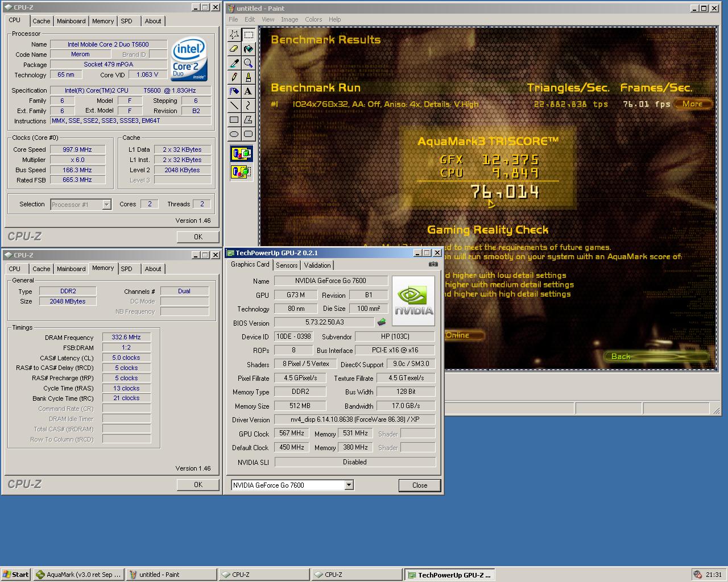The image size is (728, 582).
Task: Switch to untitled - Paint in taskbar
Action: (171, 575)
